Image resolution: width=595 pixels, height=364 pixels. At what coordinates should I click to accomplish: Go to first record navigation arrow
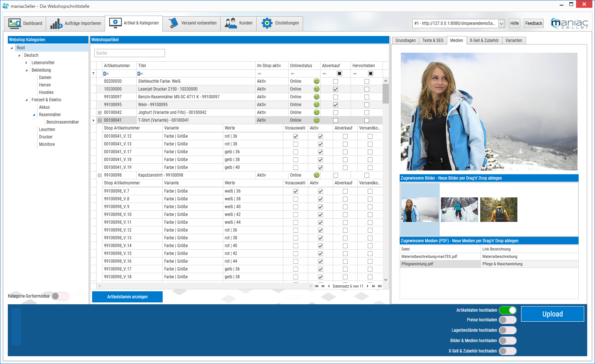click(x=316, y=286)
